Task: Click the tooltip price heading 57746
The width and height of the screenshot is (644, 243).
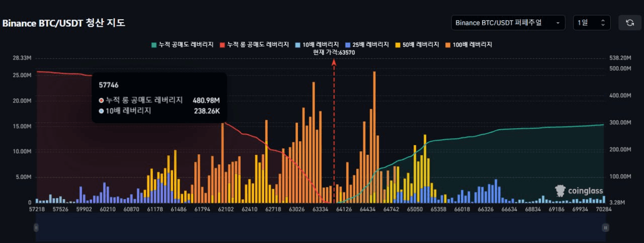Action: (109, 86)
